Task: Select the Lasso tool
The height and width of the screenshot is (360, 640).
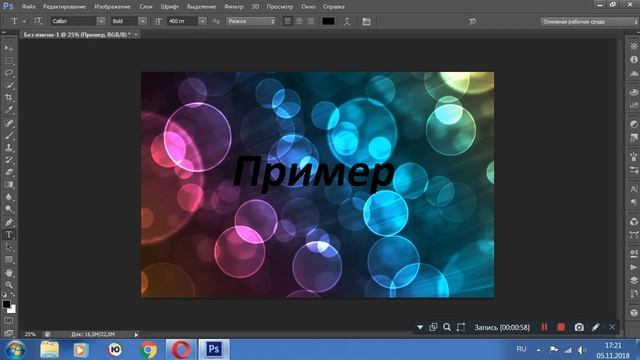Action: (9, 73)
